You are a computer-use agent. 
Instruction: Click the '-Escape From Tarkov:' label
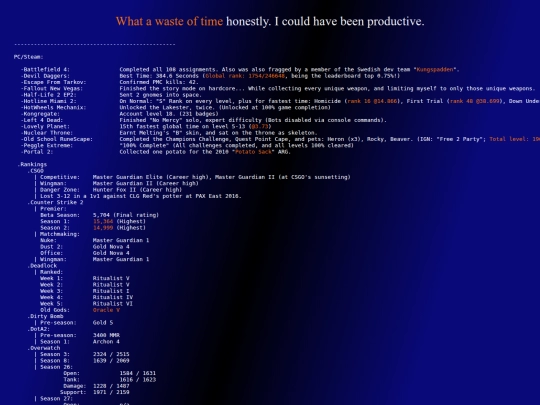[x=53, y=82]
